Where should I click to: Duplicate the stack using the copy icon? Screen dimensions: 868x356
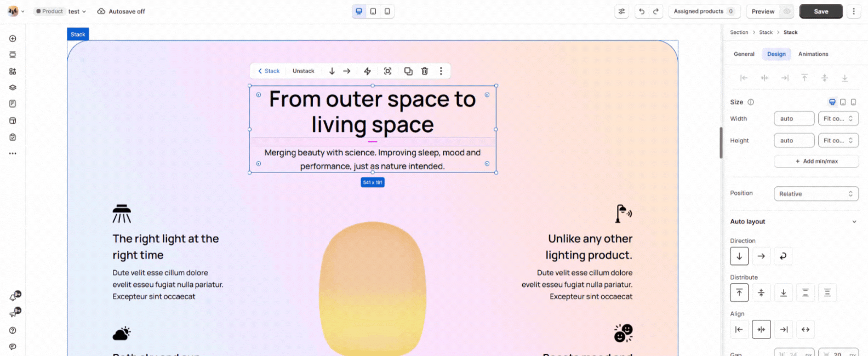pyautogui.click(x=408, y=71)
